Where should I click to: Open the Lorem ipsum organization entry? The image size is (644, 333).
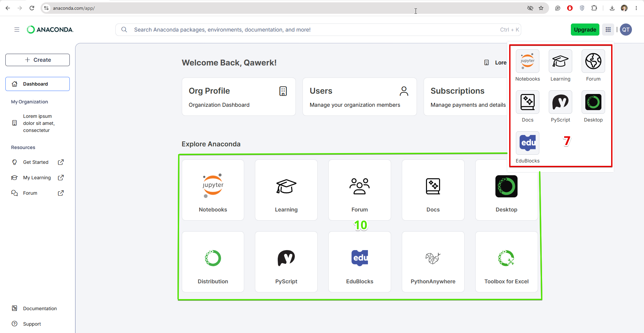point(38,123)
